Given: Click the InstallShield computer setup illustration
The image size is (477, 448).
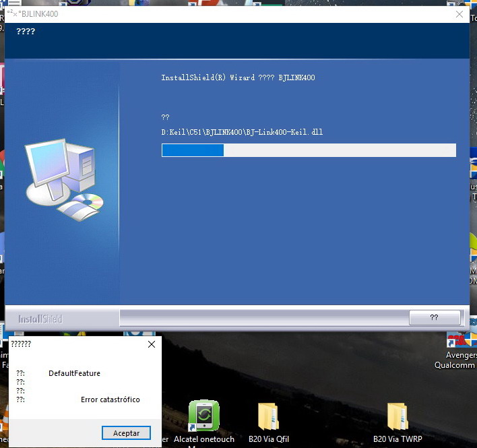Looking at the screenshot, I should (64, 180).
